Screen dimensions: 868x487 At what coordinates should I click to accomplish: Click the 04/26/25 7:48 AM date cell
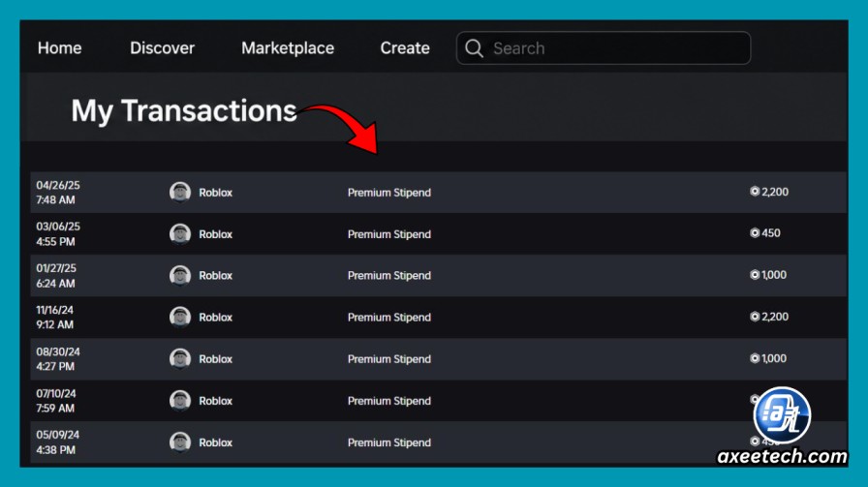pos(58,193)
